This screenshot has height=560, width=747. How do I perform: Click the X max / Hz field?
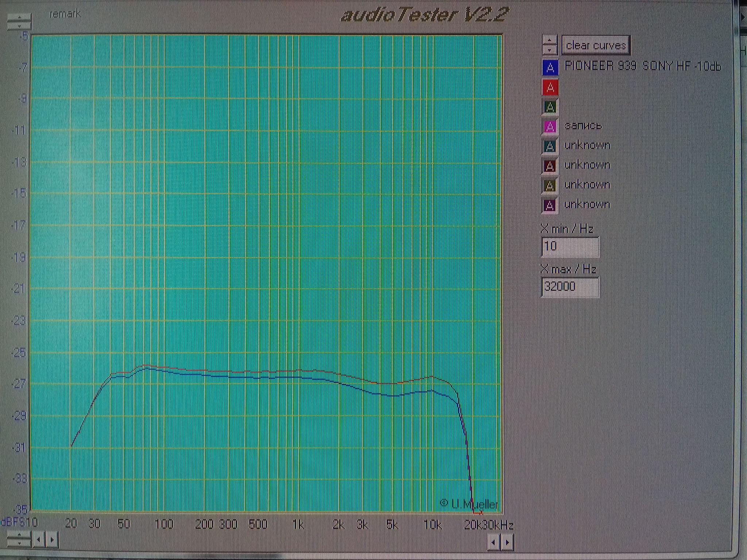pyautogui.click(x=570, y=287)
